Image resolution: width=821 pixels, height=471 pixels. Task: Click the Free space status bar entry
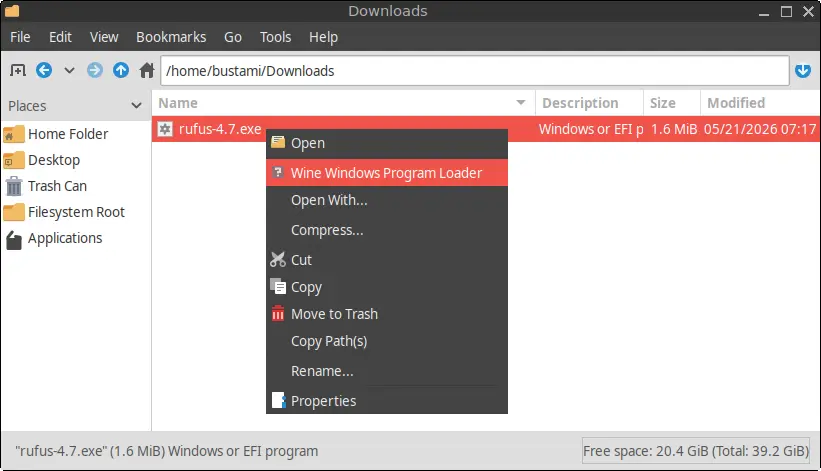696,451
